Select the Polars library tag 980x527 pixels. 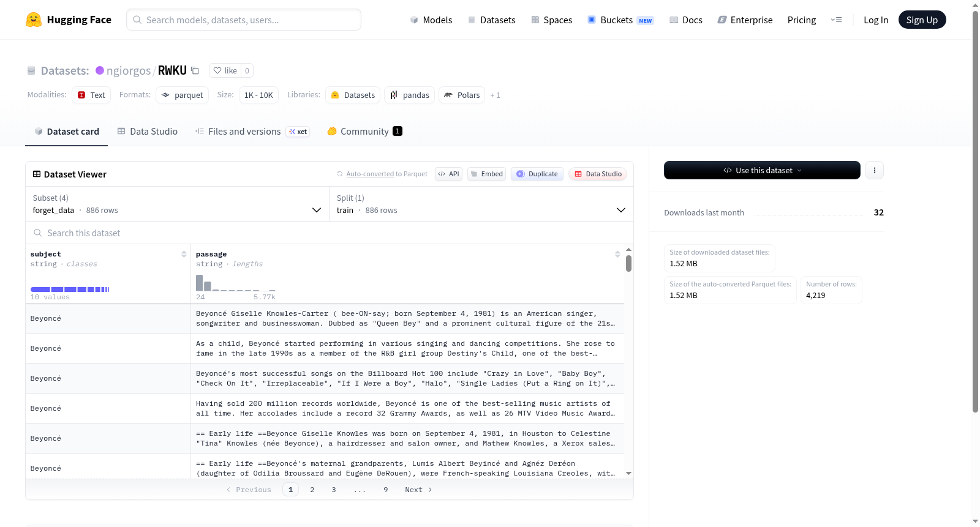pyautogui.click(x=462, y=95)
